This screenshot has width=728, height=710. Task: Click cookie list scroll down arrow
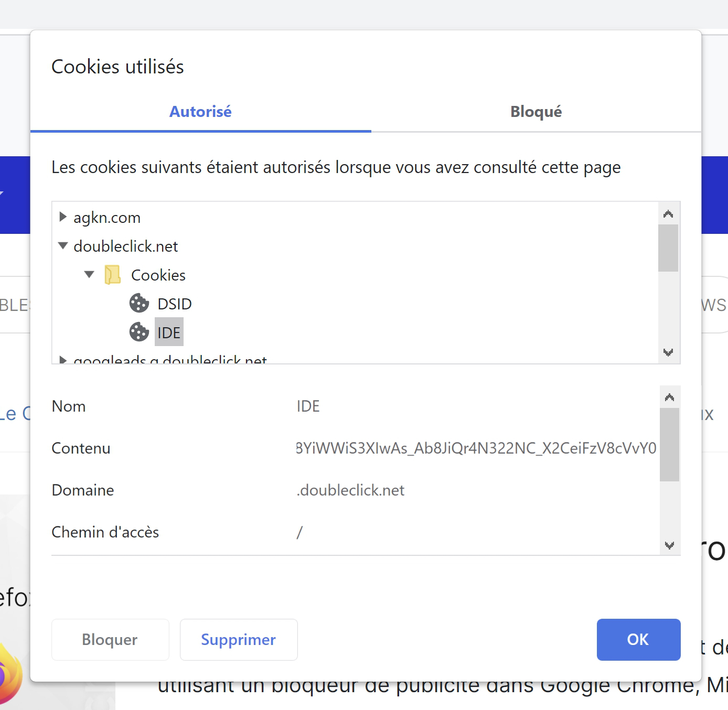[668, 352]
